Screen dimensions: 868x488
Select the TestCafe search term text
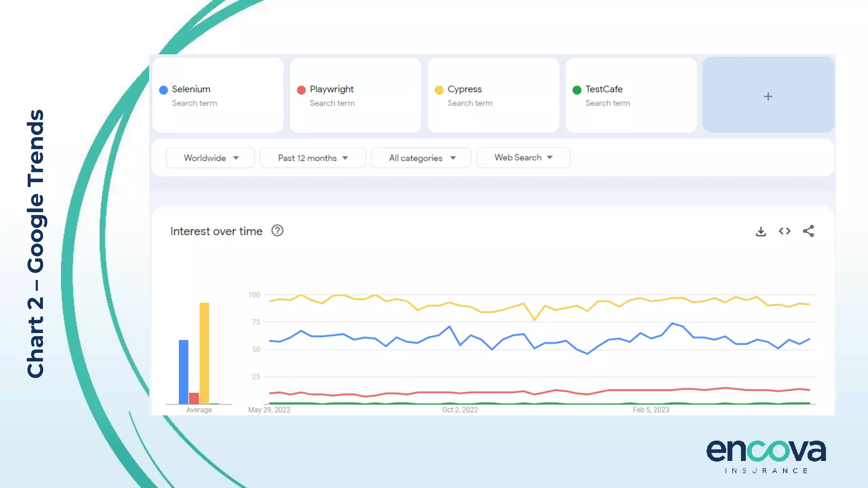(604, 89)
